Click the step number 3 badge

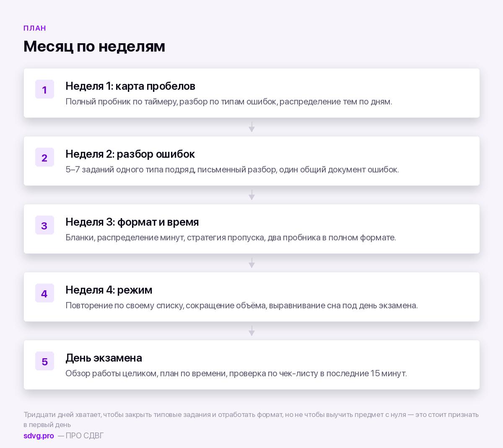pos(44,225)
